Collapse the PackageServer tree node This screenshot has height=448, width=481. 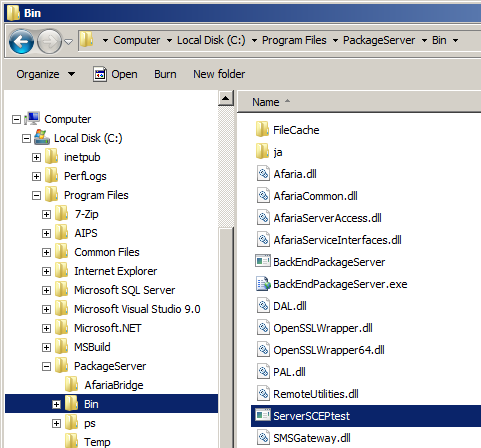tap(46, 366)
